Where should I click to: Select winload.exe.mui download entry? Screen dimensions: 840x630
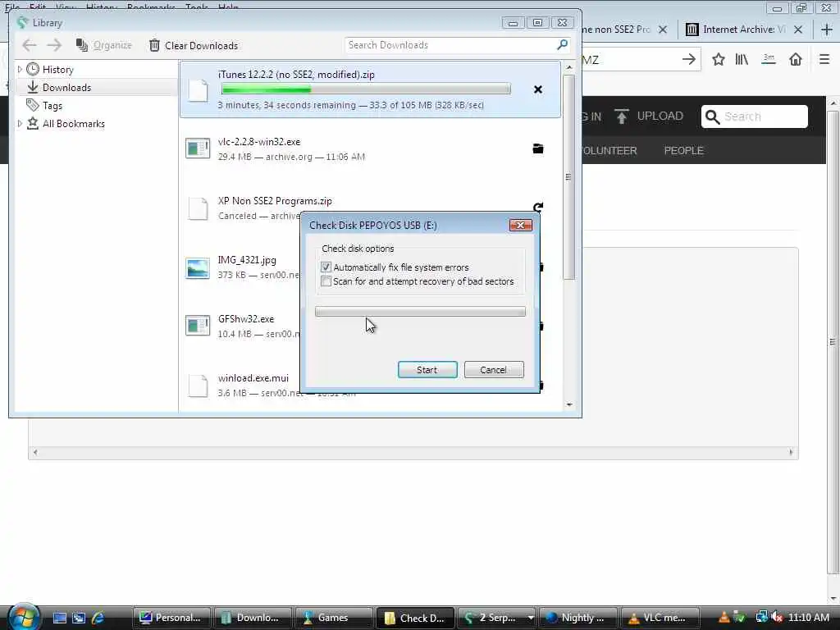point(253,377)
